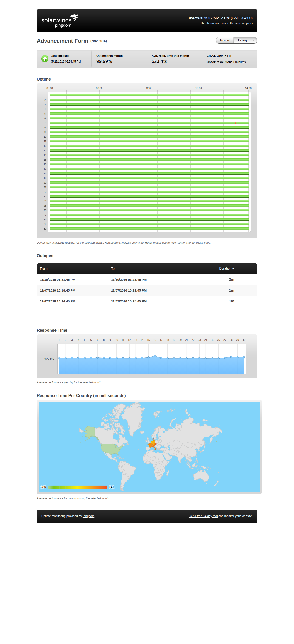This screenshot has height=644, width=294.
Task: Click the SolarWinds Pingdom logo
Action: point(60,20)
